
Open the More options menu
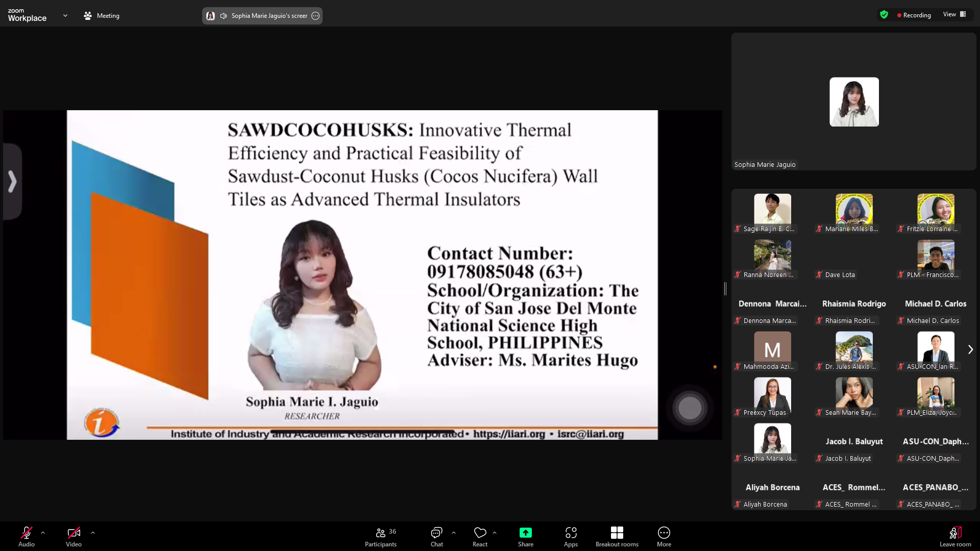tap(664, 533)
